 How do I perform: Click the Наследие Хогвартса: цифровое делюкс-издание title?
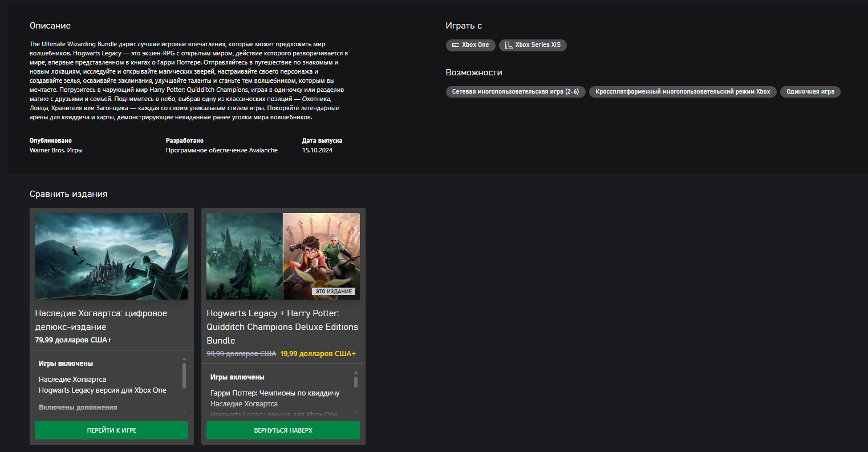101,320
